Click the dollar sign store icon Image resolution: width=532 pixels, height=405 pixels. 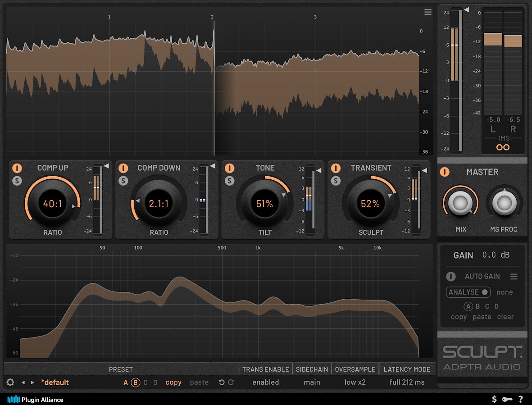click(494, 399)
